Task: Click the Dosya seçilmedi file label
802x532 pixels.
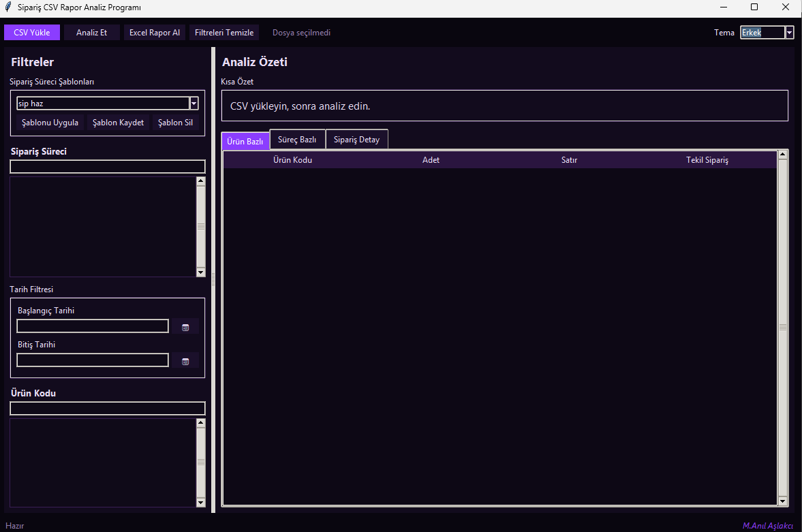Action: 301,32
